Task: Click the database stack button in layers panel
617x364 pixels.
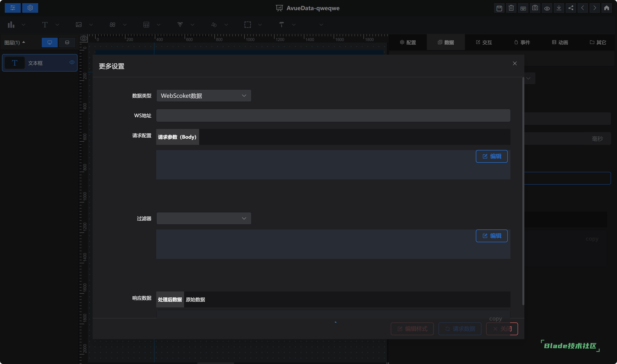Action: tap(67, 43)
